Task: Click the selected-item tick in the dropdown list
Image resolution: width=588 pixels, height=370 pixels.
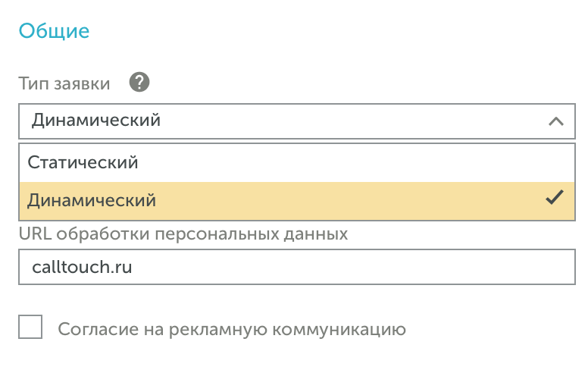Action: (555, 199)
